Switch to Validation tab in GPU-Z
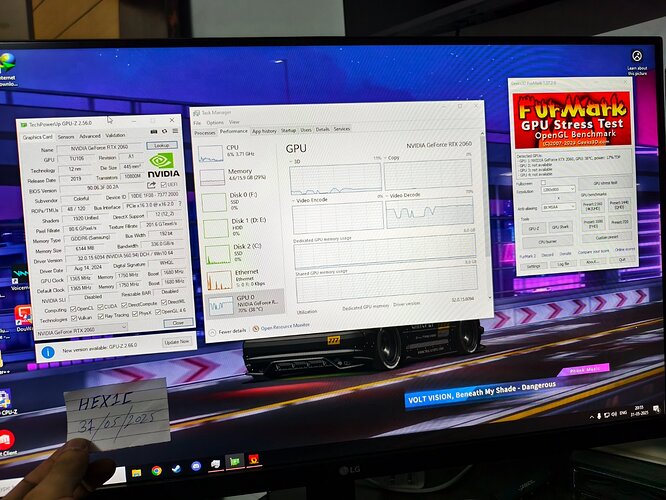666x500 pixels. click(x=115, y=135)
